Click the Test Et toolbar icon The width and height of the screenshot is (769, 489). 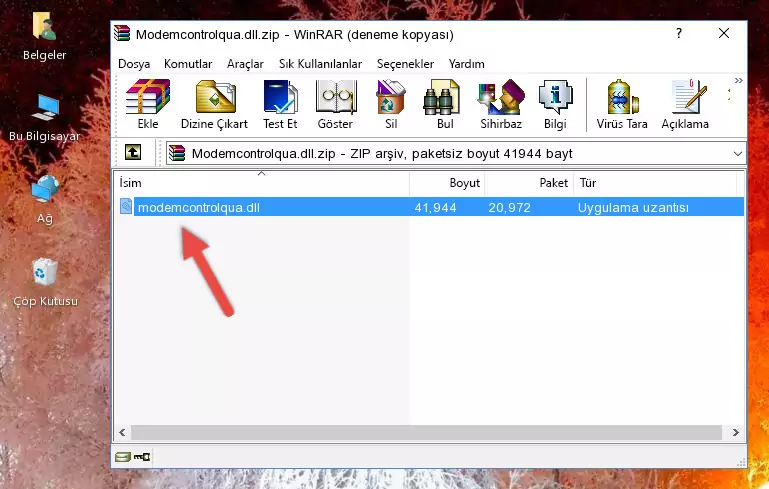coord(280,97)
